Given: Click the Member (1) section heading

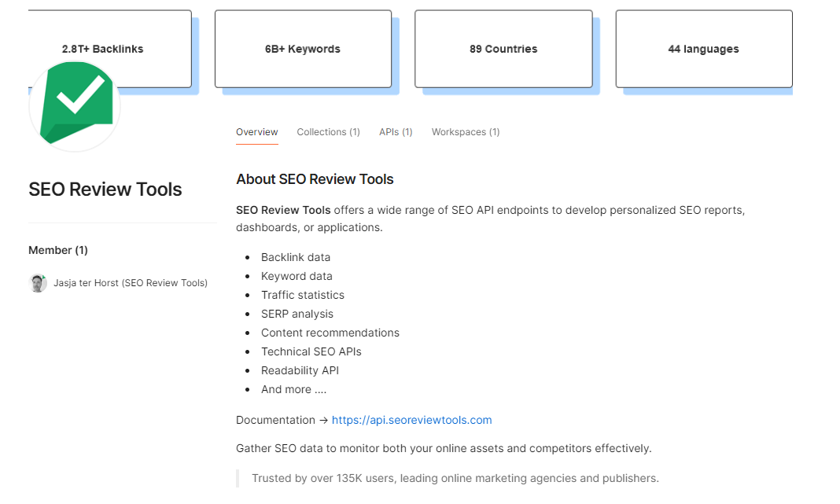Looking at the screenshot, I should point(57,250).
